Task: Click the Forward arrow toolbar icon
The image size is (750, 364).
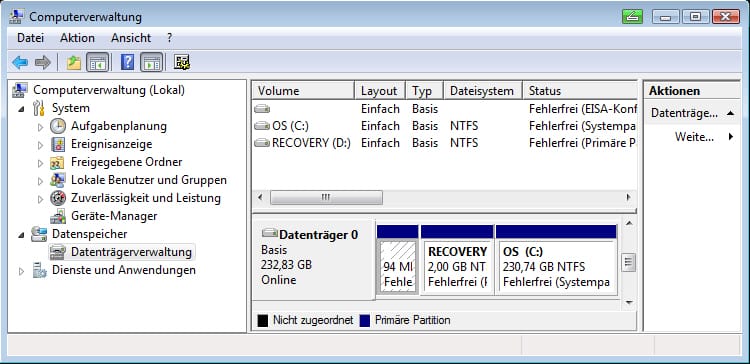Action: (43, 62)
